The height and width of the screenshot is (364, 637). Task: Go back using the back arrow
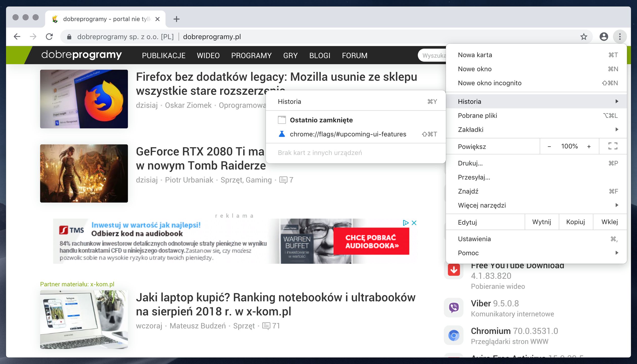pyautogui.click(x=17, y=37)
